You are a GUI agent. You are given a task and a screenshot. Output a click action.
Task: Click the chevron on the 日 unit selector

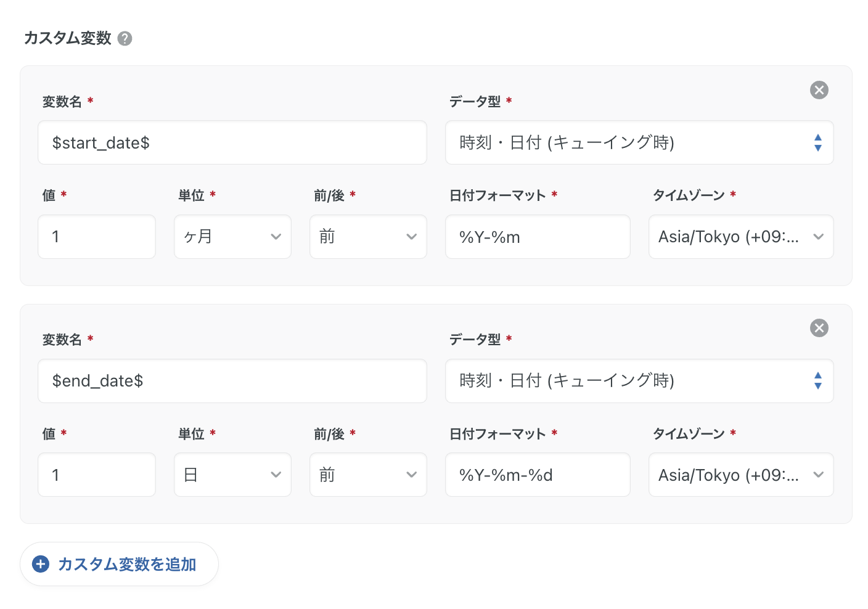pyautogui.click(x=276, y=475)
